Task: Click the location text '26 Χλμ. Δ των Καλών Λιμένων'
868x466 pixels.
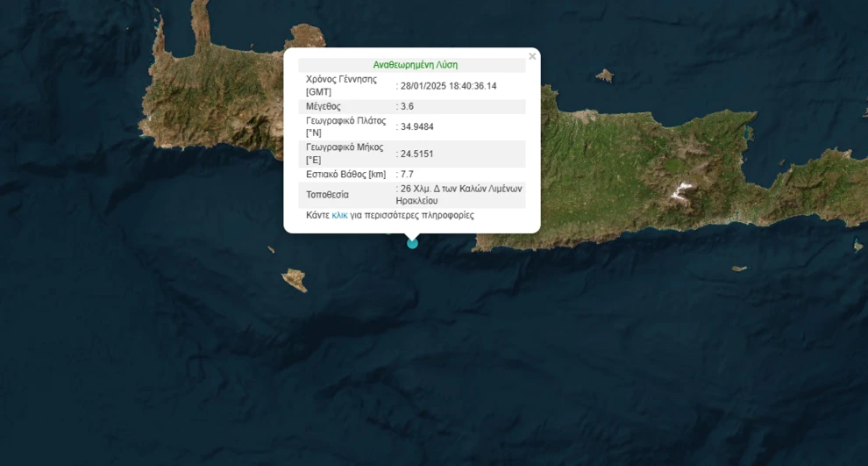Action: [460, 189]
